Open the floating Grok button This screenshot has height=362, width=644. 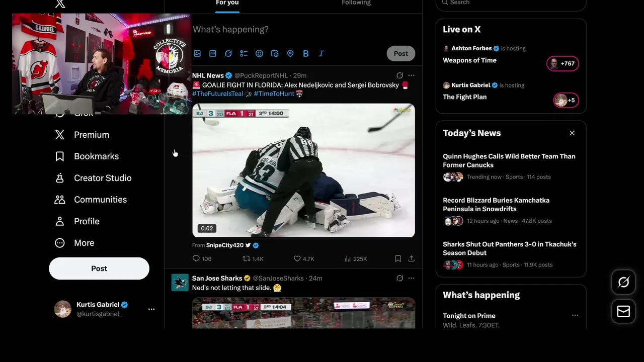pos(623,283)
